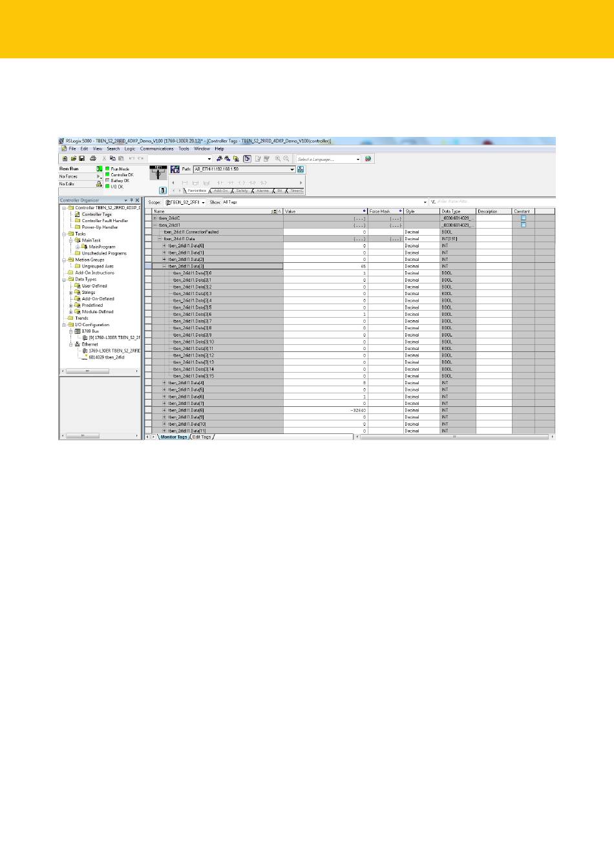Viewport: 614px width, 868px height.
Task: Click the New file toolbar icon
Action: tap(65, 158)
